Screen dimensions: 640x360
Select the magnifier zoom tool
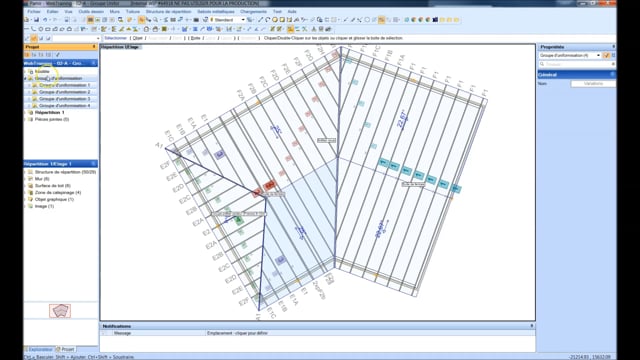(155, 20)
